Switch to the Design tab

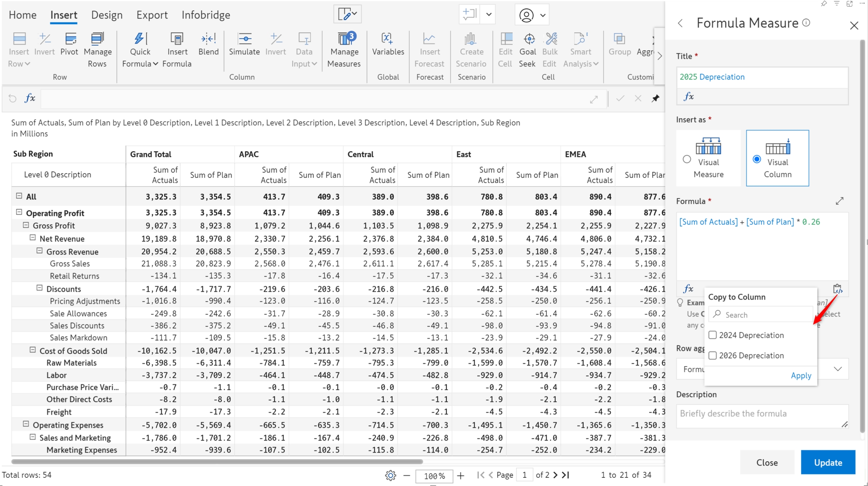click(x=107, y=15)
